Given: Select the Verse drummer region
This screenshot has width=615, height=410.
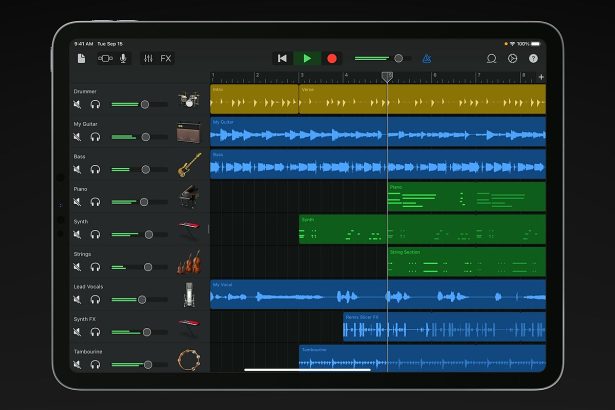Looking at the screenshot, I should [422, 99].
